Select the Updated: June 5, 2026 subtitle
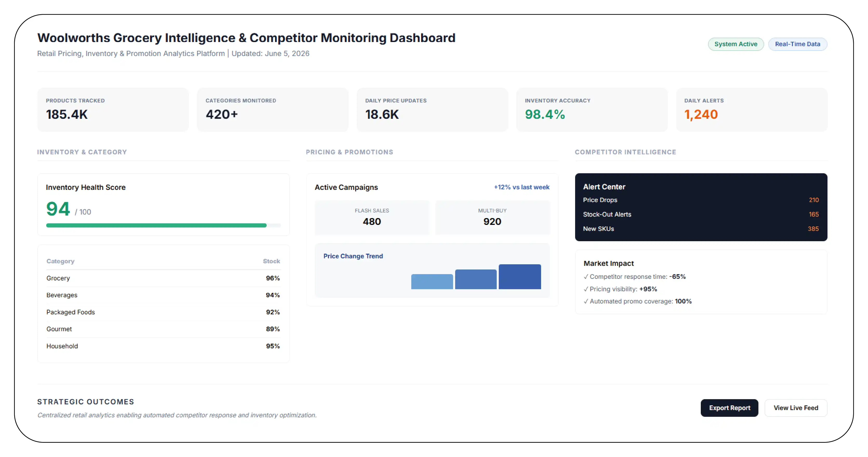The width and height of the screenshot is (868, 457). coord(270,53)
